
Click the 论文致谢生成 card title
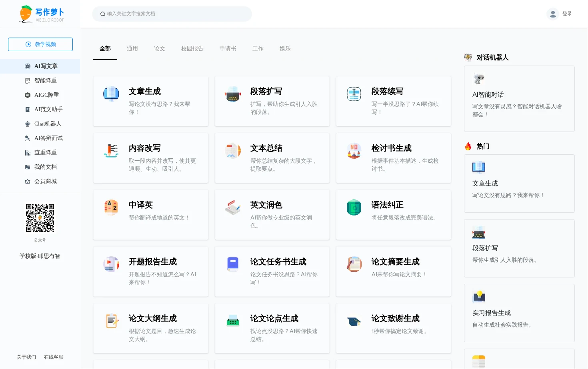[x=396, y=318]
